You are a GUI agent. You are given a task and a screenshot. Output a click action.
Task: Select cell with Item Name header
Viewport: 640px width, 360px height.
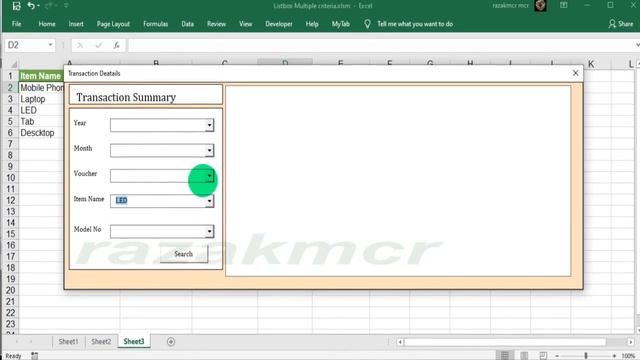click(41, 76)
